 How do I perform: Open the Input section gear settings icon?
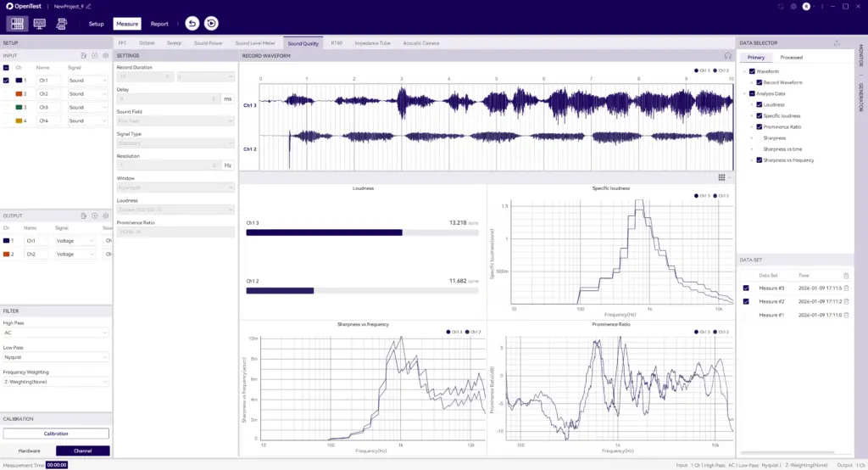[106, 55]
